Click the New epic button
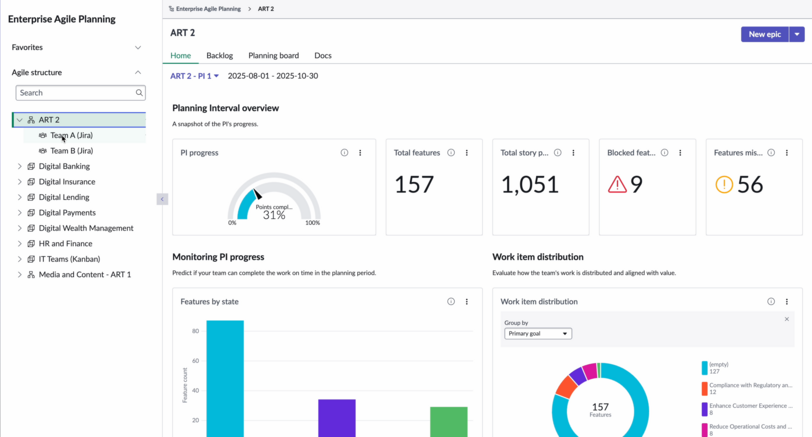The image size is (812, 437). (765, 34)
